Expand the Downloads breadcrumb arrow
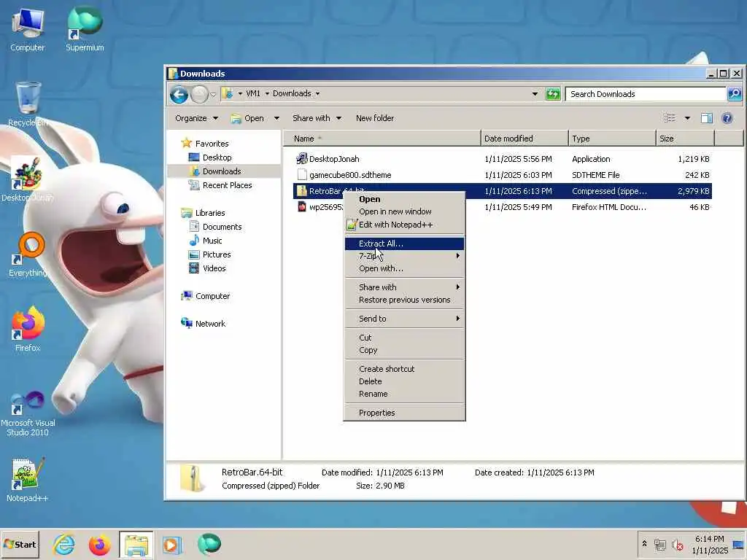This screenshot has width=747, height=560. click(318, 93)
